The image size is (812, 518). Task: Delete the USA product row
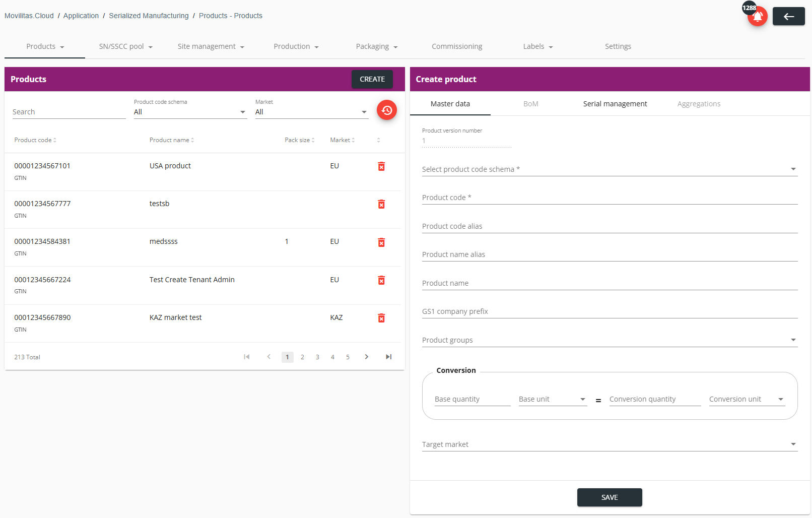tap(381, 166)
